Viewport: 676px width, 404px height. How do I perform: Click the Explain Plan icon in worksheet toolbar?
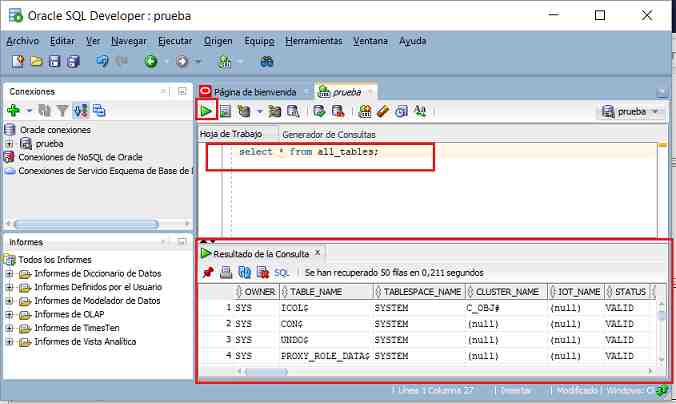pyautogui.click(x=244, y=111)
